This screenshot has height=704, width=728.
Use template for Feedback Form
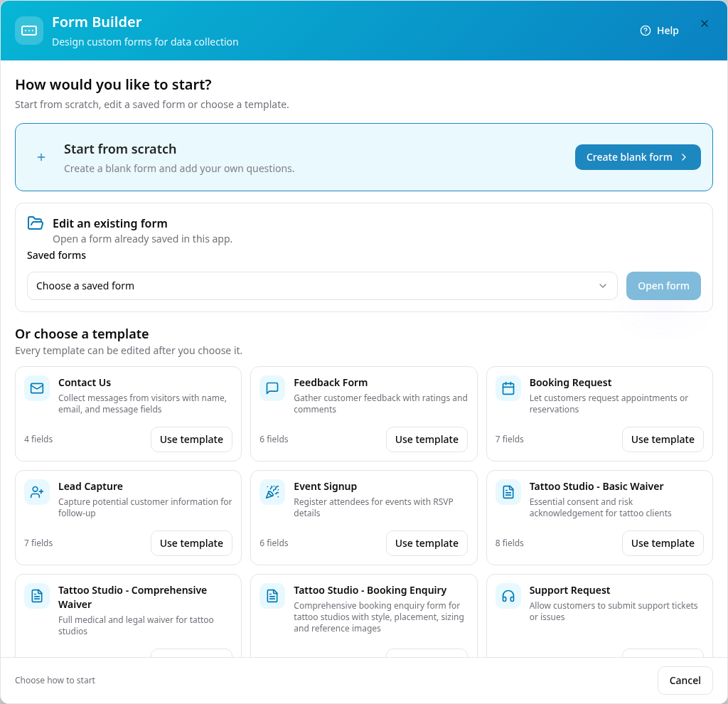(x=427, y=439)
